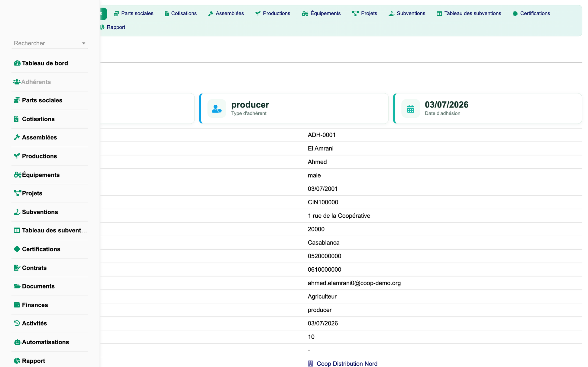Click the producer member type icon
Screen dimensions: 588x367
(x=217, y=108)
